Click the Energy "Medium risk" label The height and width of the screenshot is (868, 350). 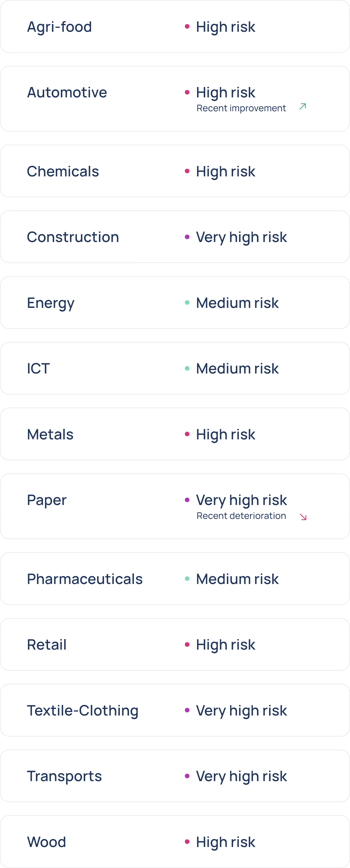click(x=237, y=303)
